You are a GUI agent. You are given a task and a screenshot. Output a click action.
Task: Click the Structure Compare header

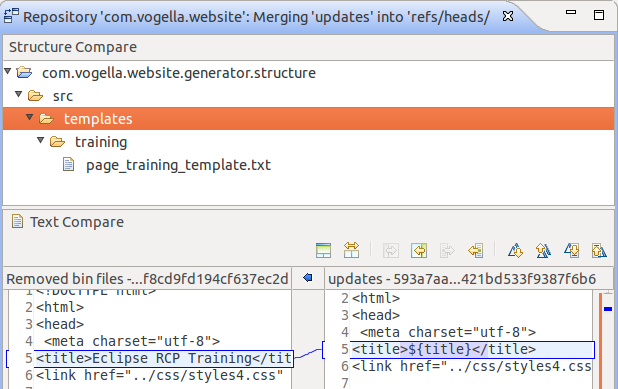(x=73, y=47)
